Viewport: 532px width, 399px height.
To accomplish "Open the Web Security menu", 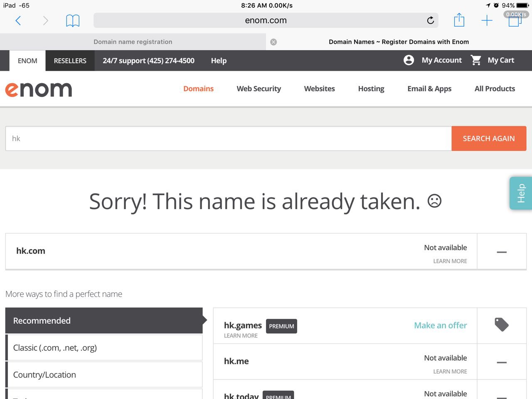I will coord(259,89).
